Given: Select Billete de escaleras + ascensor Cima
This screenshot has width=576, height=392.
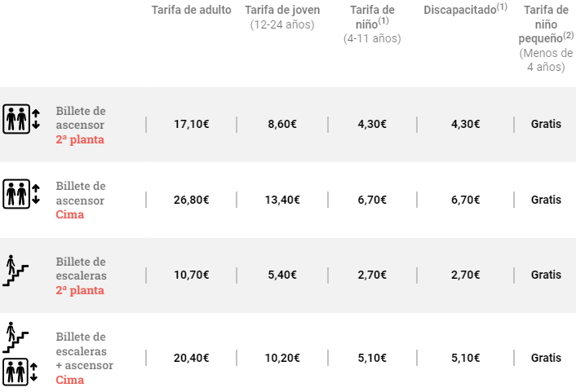Looking at the screenshot, I should (85, 358).
